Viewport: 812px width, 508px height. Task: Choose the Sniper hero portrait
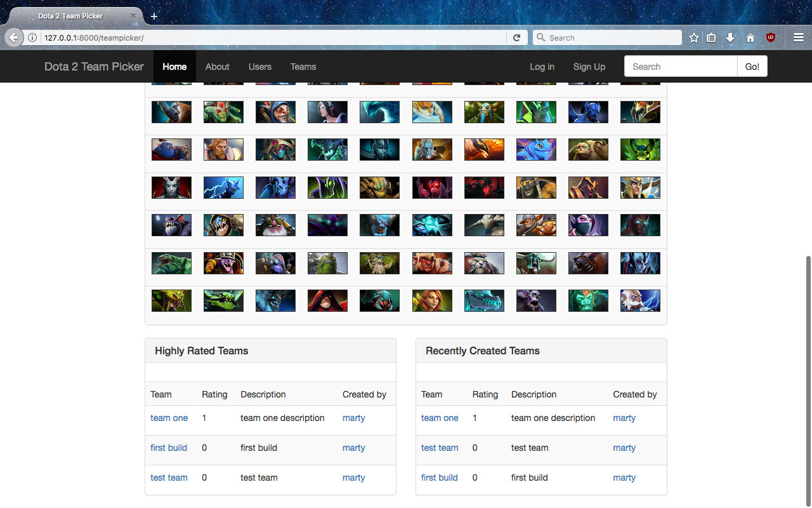pos(275,225)
